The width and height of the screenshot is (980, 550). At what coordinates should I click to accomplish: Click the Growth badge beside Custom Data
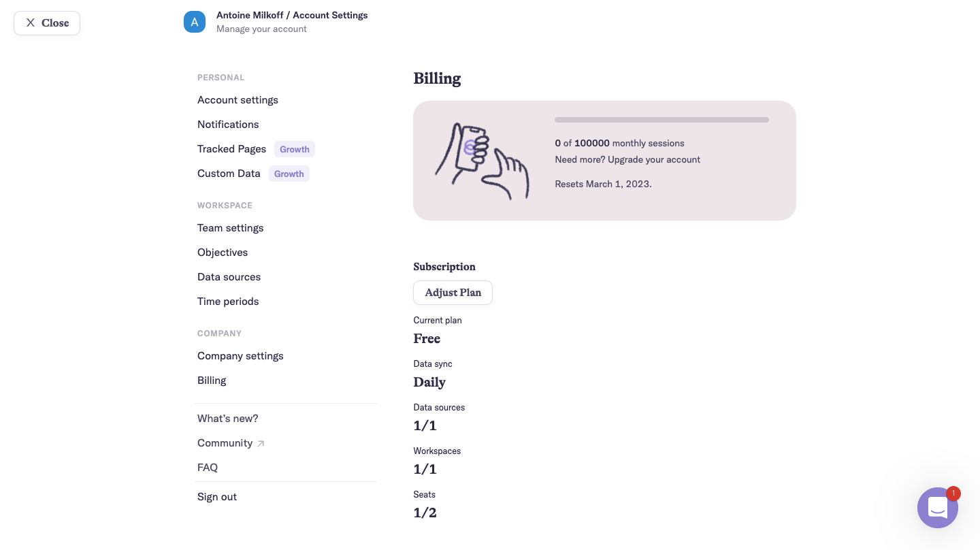[289, 174]
